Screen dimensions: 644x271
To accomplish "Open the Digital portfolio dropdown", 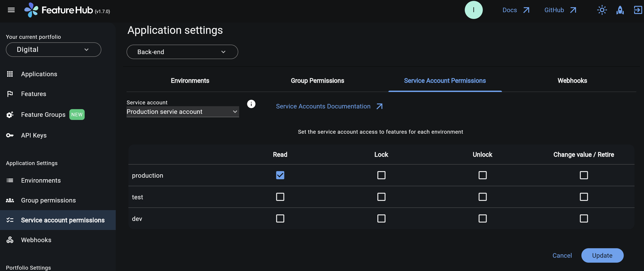I will (x=53, y=49).
